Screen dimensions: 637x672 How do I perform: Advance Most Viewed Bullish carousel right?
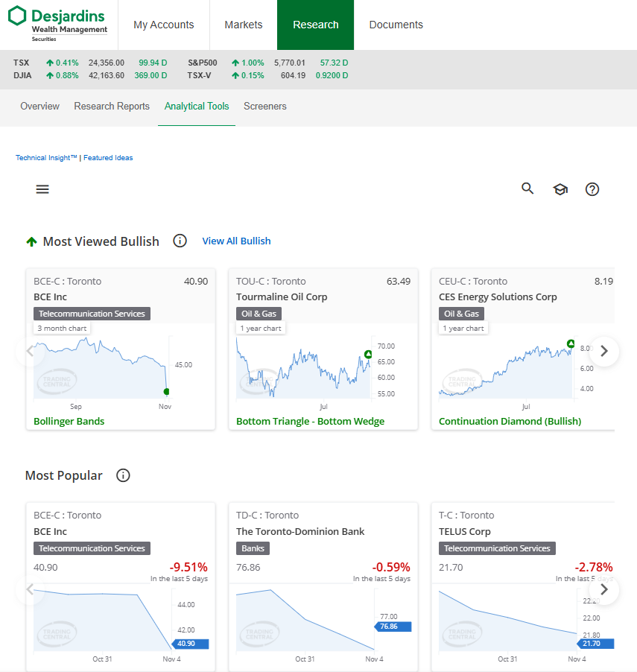tap(604, 351)
